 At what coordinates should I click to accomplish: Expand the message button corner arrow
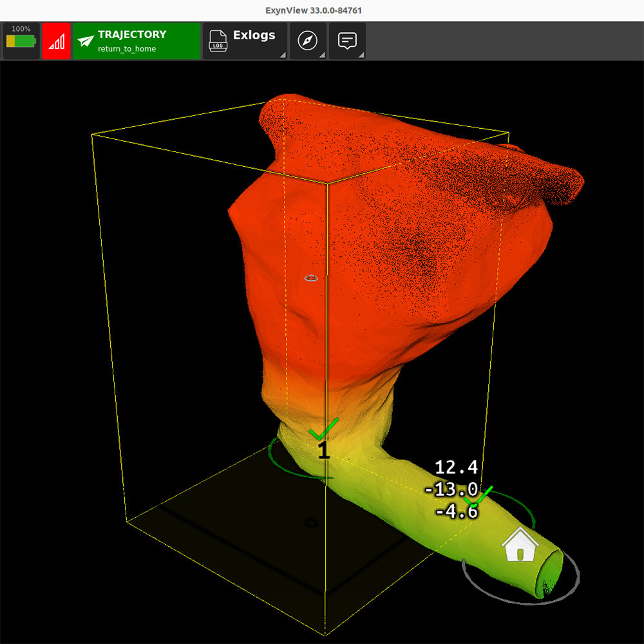tap(361, 56)
